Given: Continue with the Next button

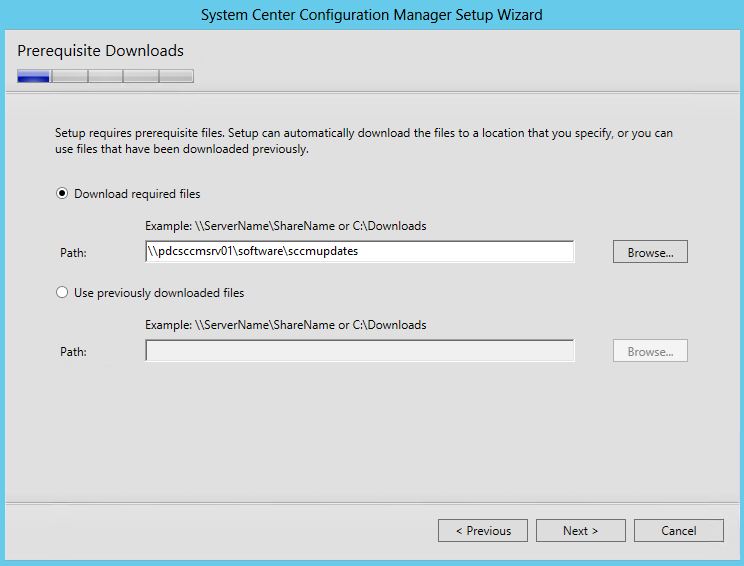Looking at the screenshot, I should click(x=581, y=530).
